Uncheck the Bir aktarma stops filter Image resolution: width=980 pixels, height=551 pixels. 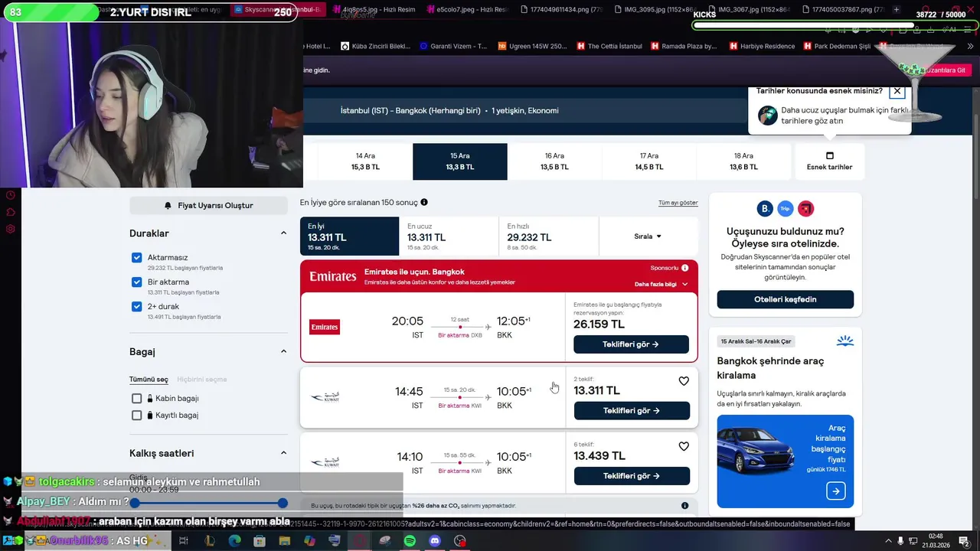click(136, 282)
